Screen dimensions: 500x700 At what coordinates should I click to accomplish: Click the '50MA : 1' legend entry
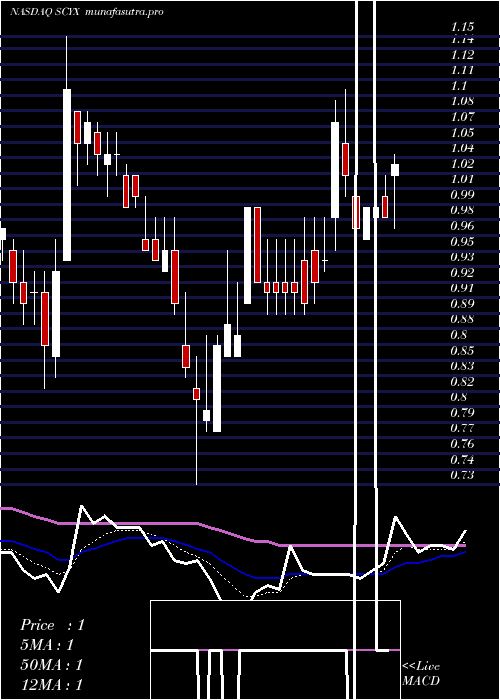tap(52, 665)
